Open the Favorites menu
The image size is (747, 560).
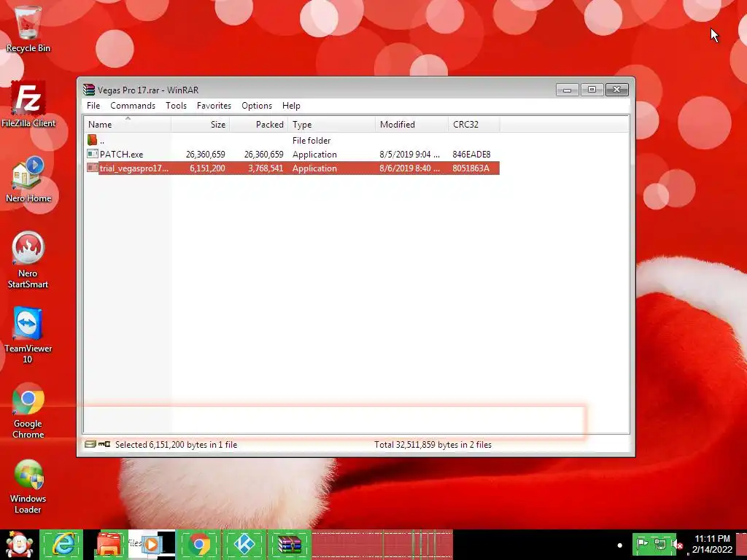click(x=214, y=106)
